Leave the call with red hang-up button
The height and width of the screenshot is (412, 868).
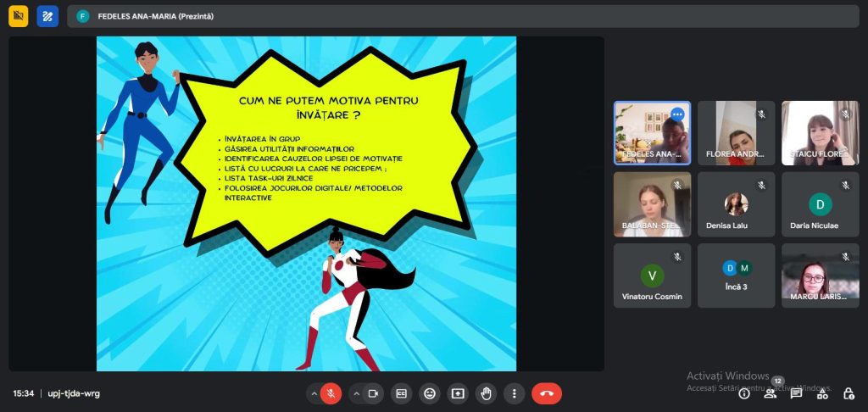click(547, 393)
